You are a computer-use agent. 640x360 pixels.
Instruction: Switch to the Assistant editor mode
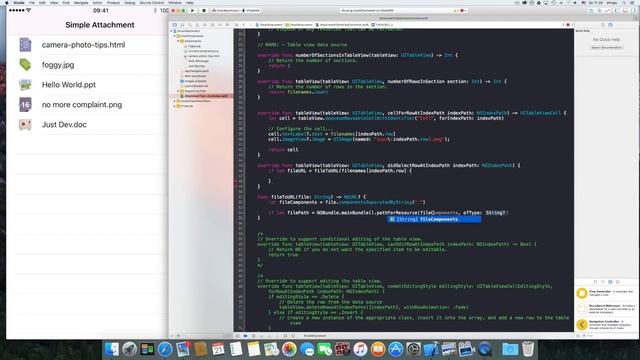599,11
